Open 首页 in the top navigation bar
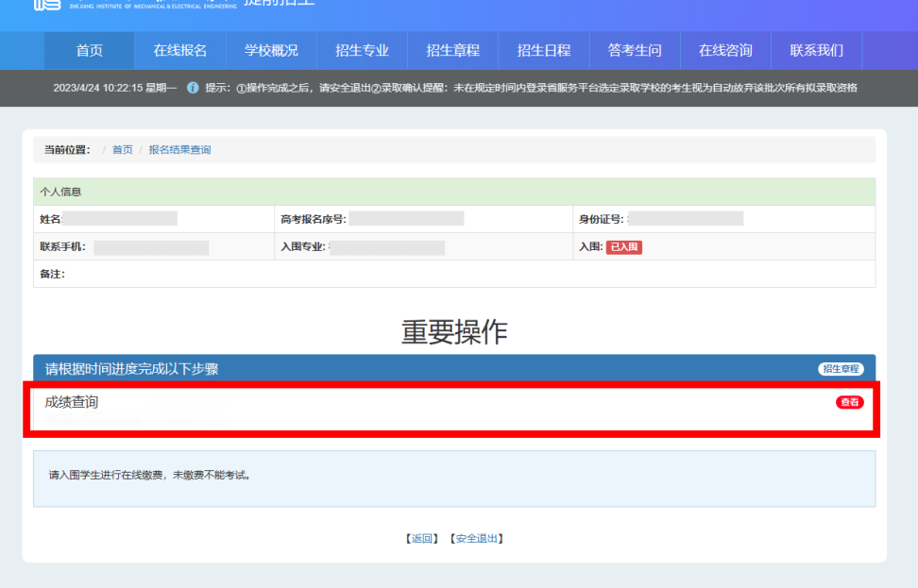This screenshot has width=918, height=588. pos(89,51)
